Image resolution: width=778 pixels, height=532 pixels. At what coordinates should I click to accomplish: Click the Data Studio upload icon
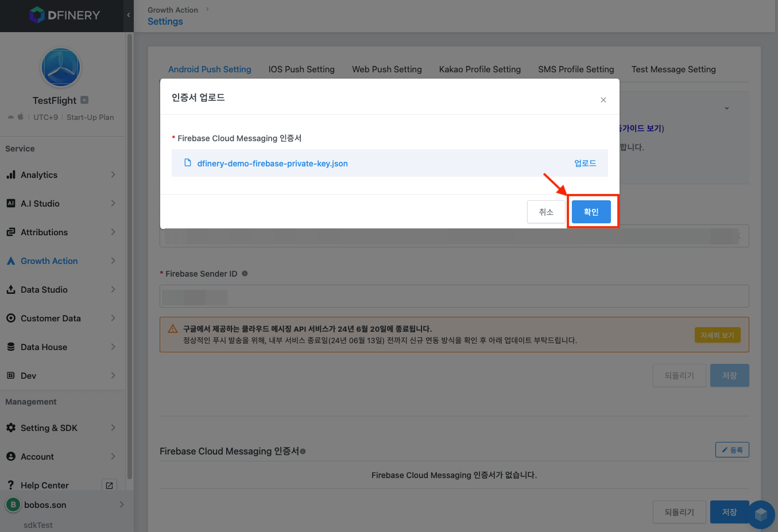click(11, 289)
